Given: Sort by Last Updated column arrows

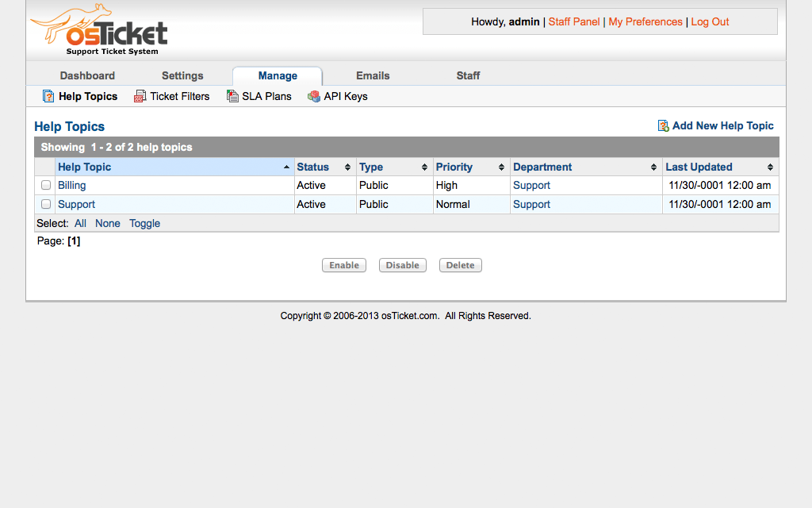Looking at the screenshot, I should 770,167.
